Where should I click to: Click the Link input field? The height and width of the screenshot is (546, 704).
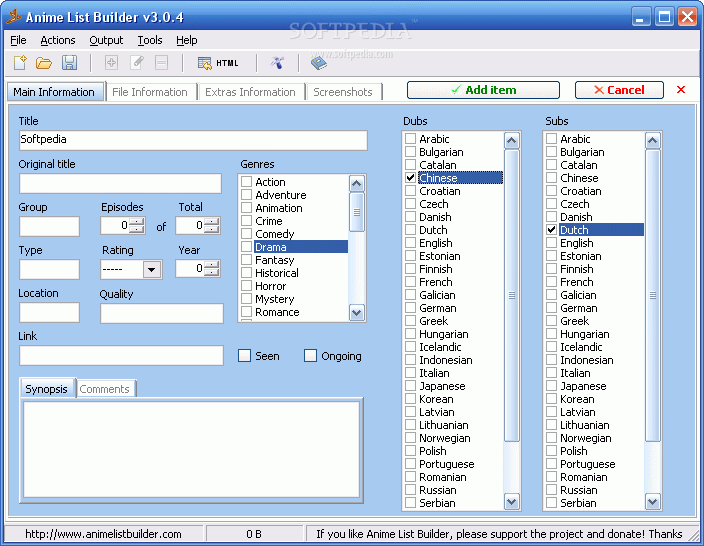pyautogui.click(x=121, y=355)
